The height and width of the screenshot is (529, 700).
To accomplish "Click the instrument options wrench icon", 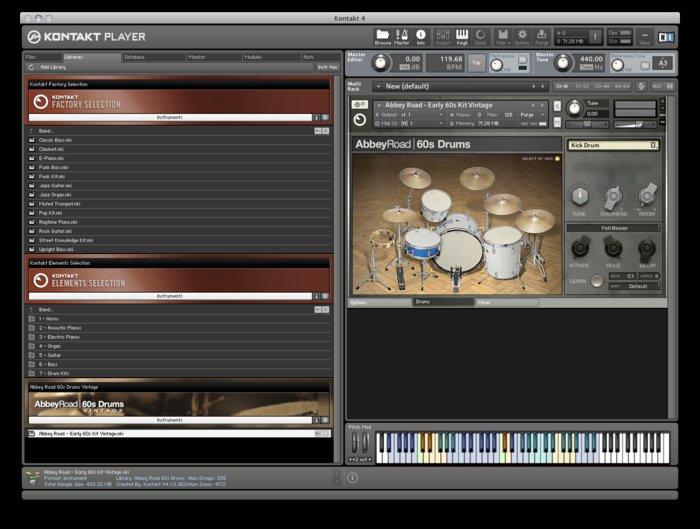I will (x=359, y=105).
